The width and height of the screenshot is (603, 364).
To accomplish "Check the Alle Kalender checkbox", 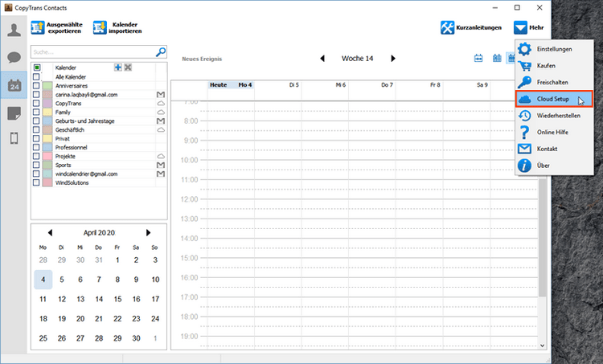I will [x=36, y=76].
